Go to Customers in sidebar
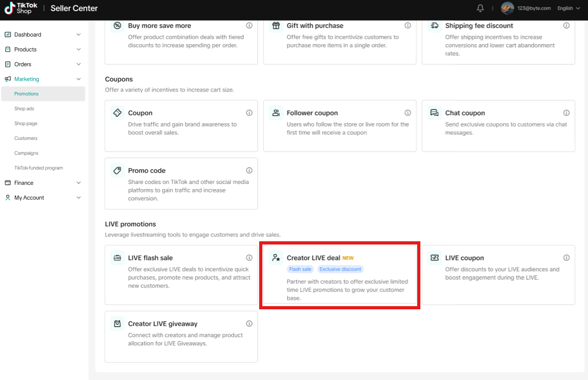The height and width of the screenshot is (380, 588). (26, 138)
